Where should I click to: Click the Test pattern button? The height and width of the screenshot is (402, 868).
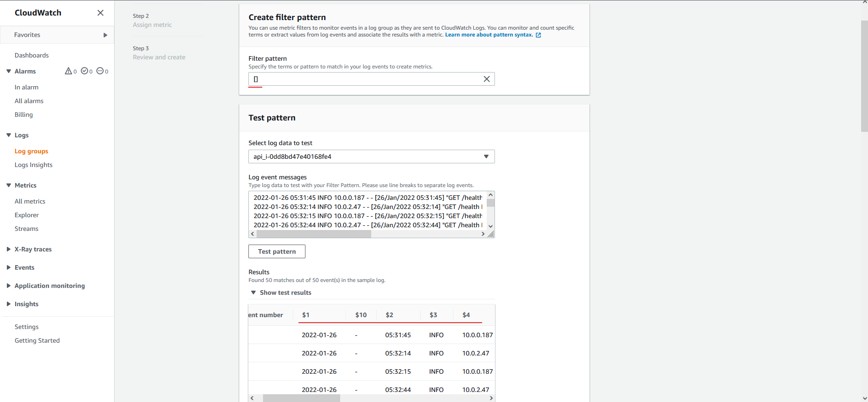click(x=277, y=251)
